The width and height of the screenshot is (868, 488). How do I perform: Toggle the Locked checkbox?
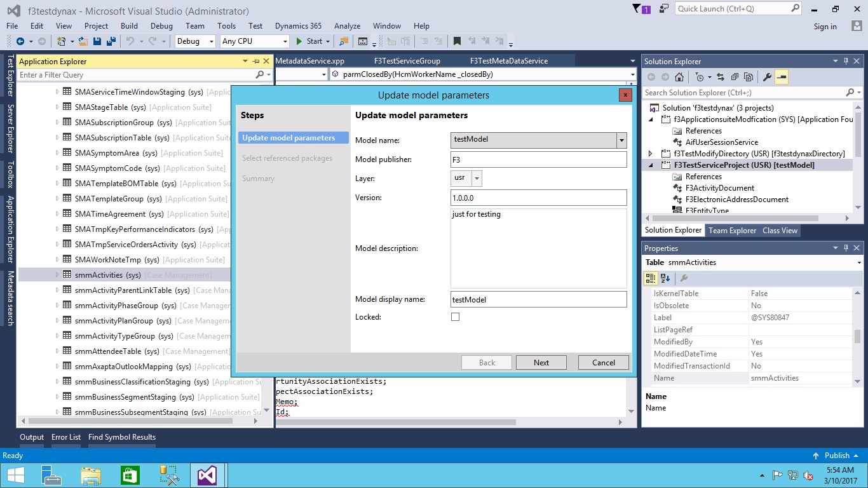[455, 316]
